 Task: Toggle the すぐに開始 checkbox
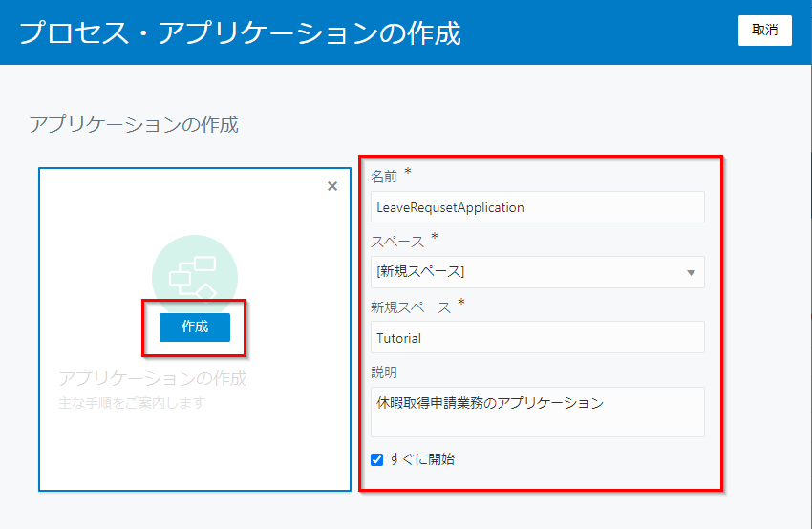pos(377,459)
